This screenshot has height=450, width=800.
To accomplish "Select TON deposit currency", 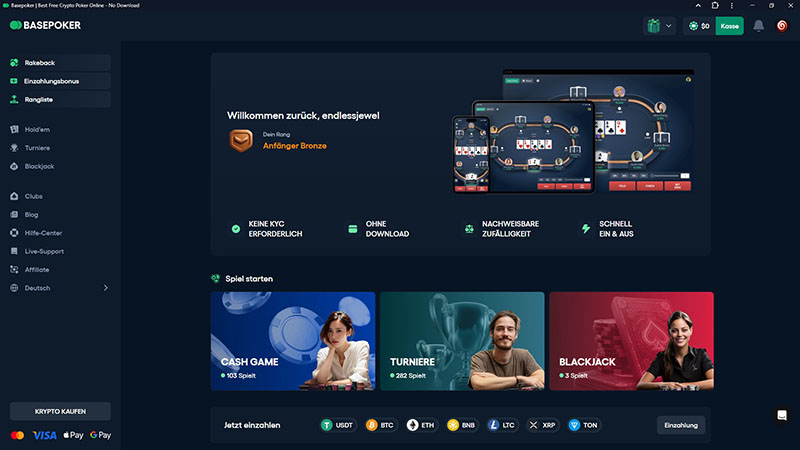I will pyautogui.click(x=584, y=425).
